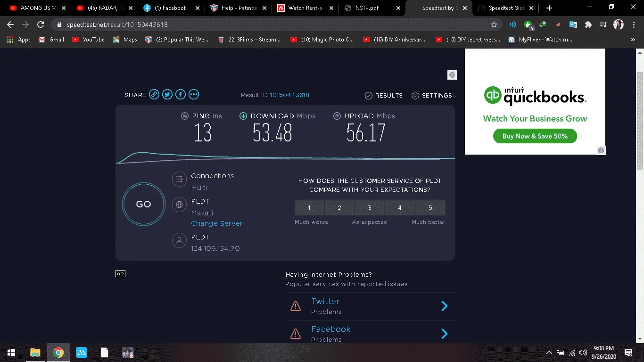Click the PLDT server globe icon
Screen dimensions: 644x362
(179, 205)
